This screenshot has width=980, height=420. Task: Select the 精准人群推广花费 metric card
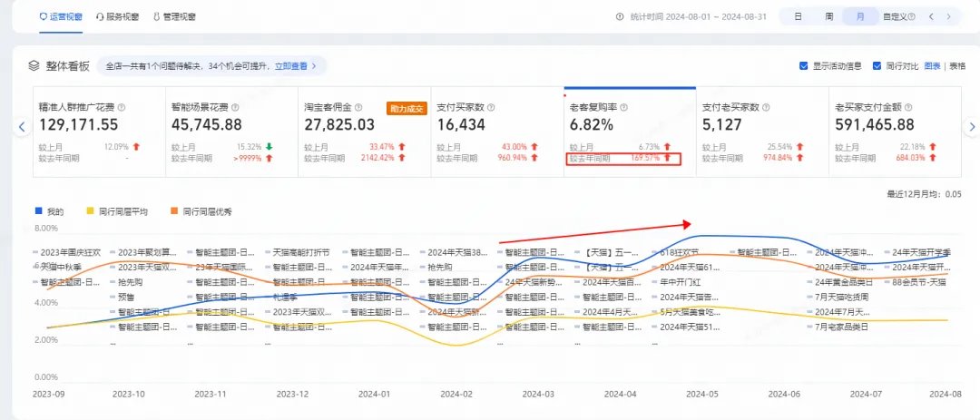pyautogui.click(x=99, y=132)
